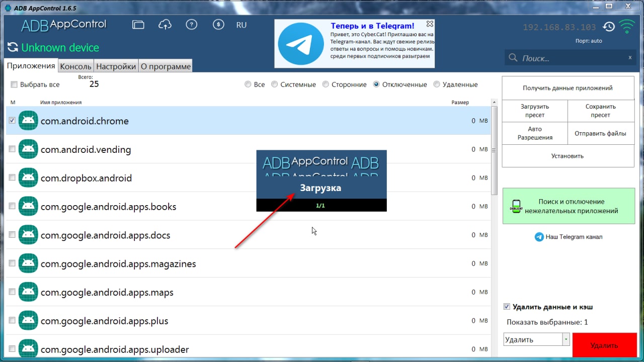644x362 pixels.
Task: Clear search field with x
Action: 630,58
